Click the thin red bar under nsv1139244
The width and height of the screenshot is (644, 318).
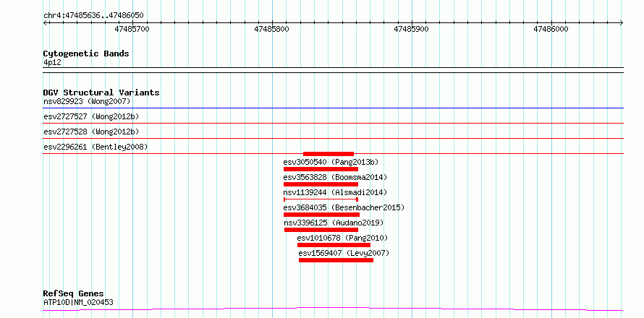[x=321, y=199]
